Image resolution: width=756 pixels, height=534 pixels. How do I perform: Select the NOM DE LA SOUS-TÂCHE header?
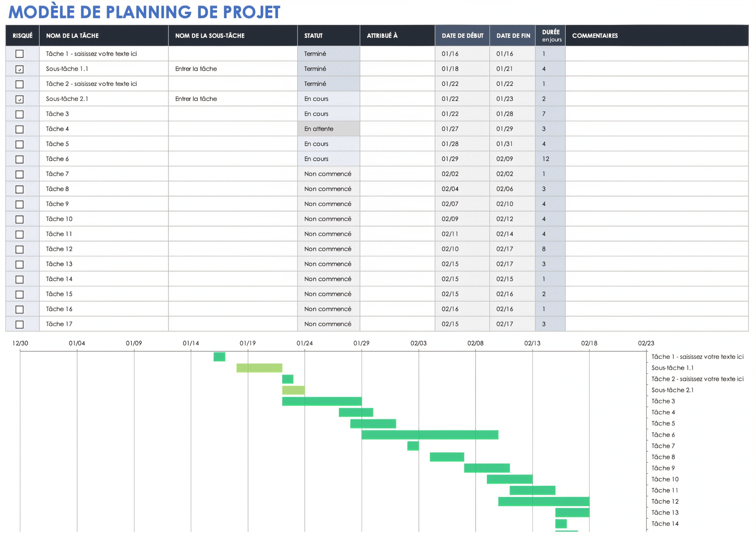(233, 35)
